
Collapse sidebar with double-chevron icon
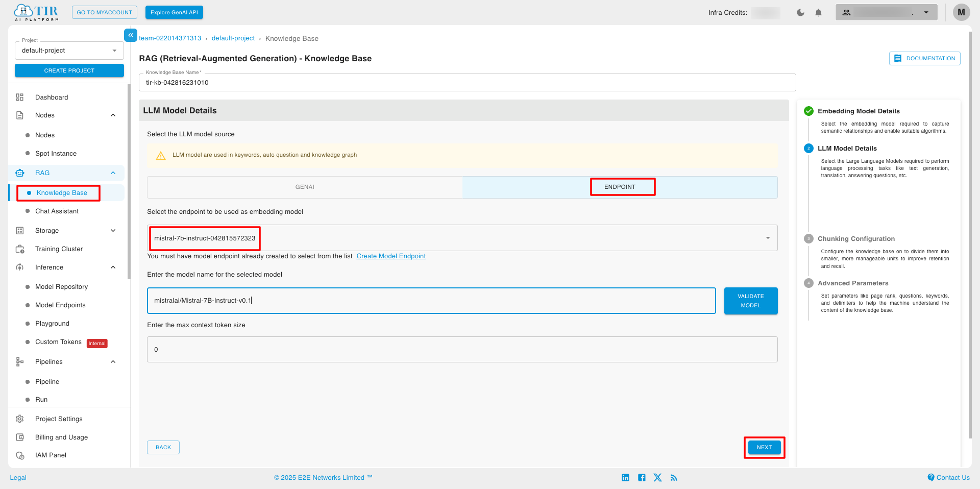131,35
